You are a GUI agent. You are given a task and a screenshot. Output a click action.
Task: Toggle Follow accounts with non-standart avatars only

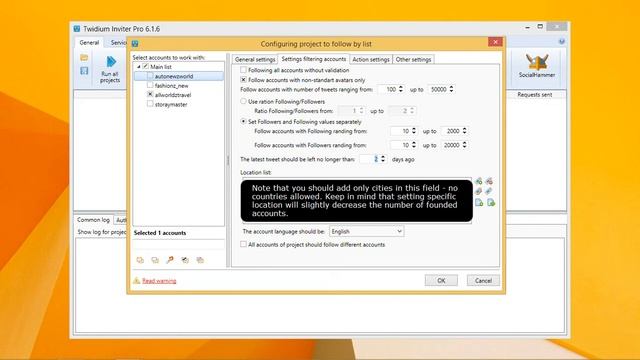click(243, 80)
